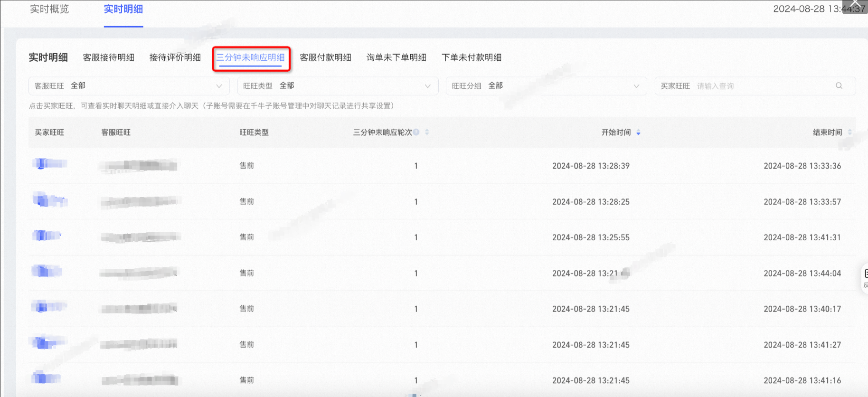Click end time 2024-08-28 13:33:57
The image size is (868, 397).
tap(802, 202)
